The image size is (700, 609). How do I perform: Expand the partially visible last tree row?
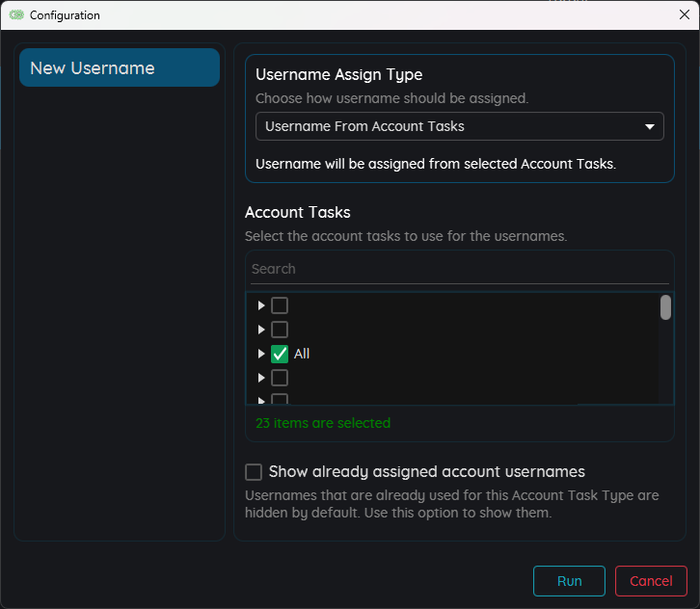(x=261, y=399)
